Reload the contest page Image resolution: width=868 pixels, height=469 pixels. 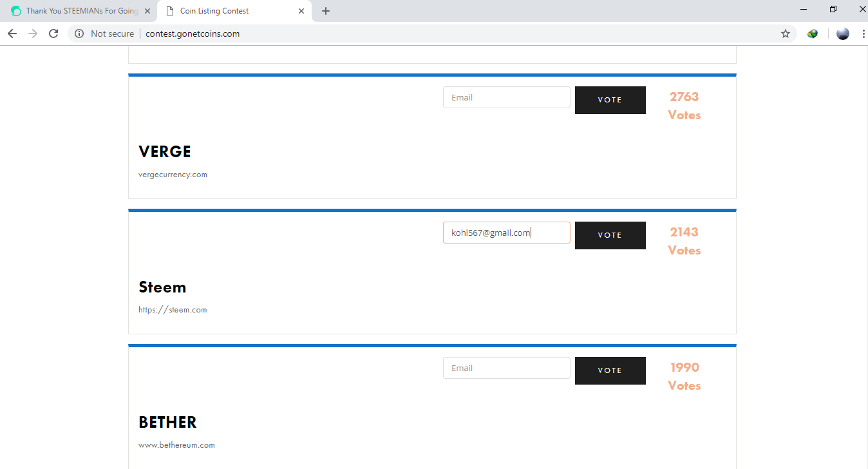(53, 33)
